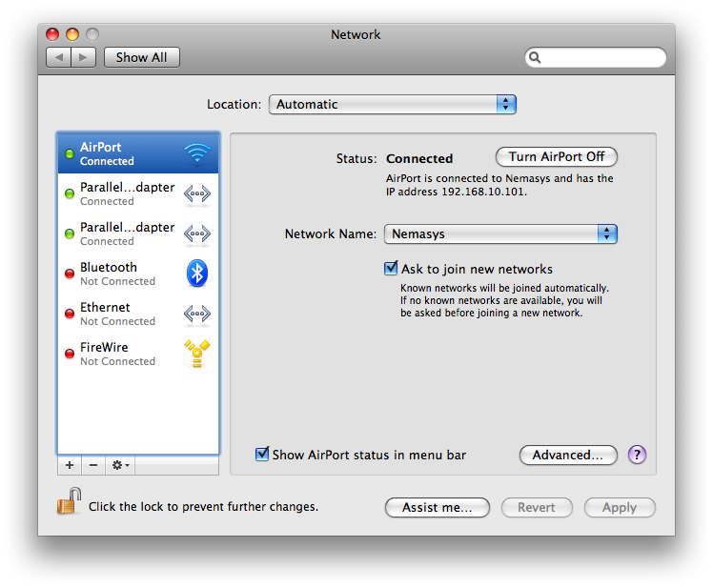Click the AirPort Wi-Fi signal icon
713x588 pixels.
(197, 153)
